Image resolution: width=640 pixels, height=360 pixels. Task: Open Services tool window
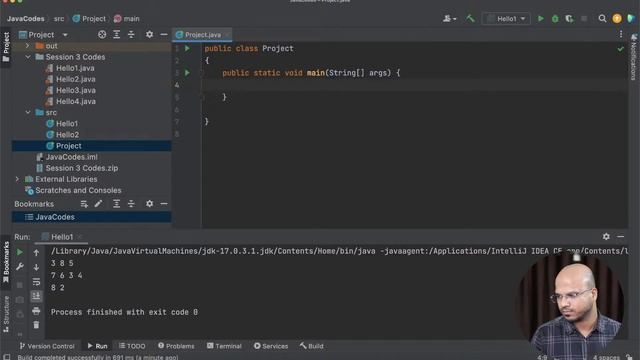(271, 346)
